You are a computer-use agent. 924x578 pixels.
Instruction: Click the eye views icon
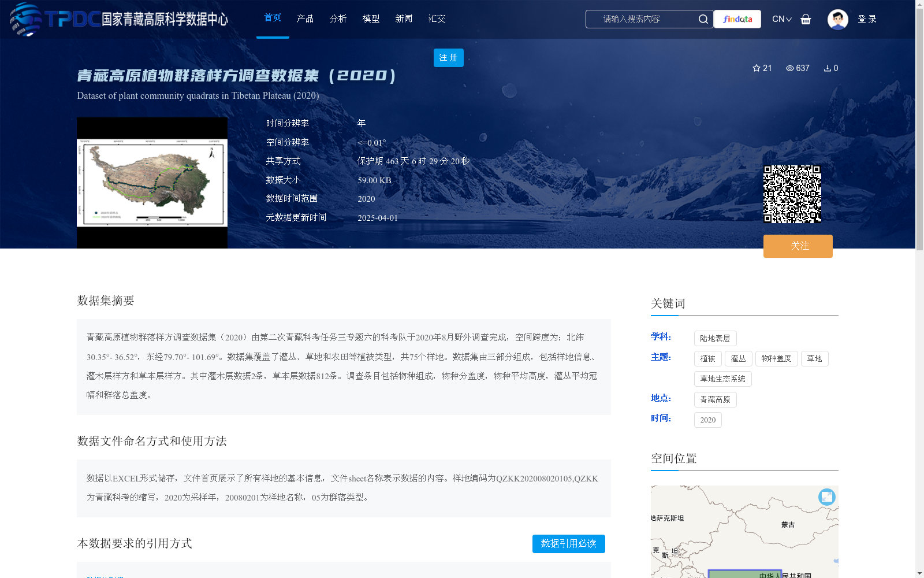point(790,68)
